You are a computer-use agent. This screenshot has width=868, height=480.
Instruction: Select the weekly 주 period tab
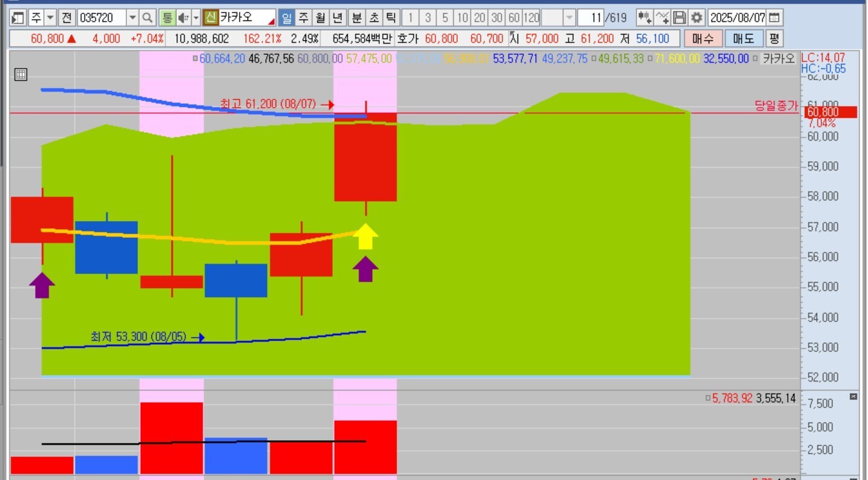point(304,18)
